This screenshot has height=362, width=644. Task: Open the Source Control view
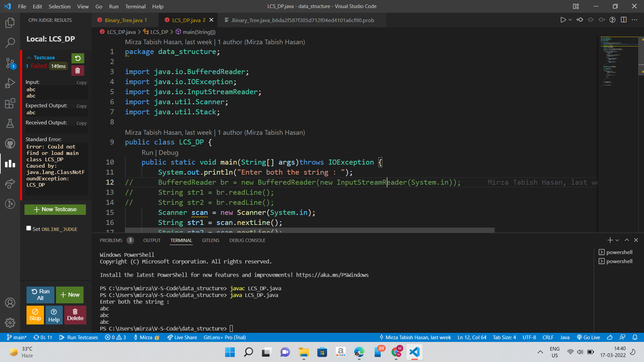(10, 63)
